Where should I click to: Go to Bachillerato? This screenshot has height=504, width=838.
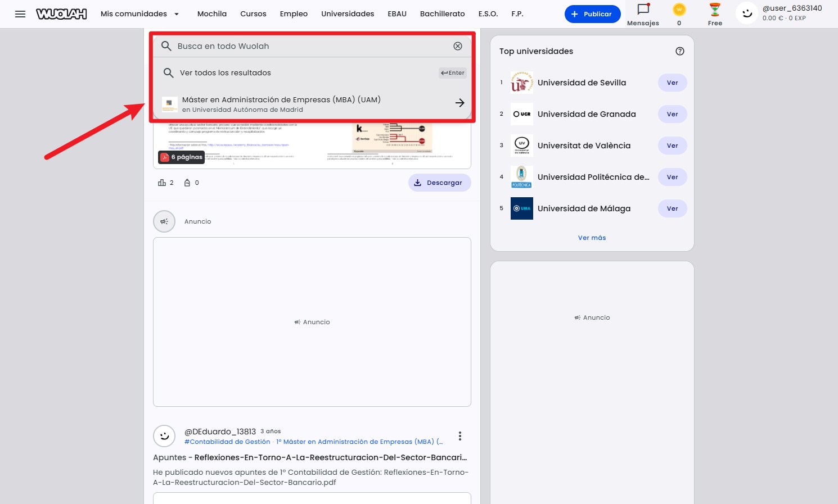tap(442, 14)
